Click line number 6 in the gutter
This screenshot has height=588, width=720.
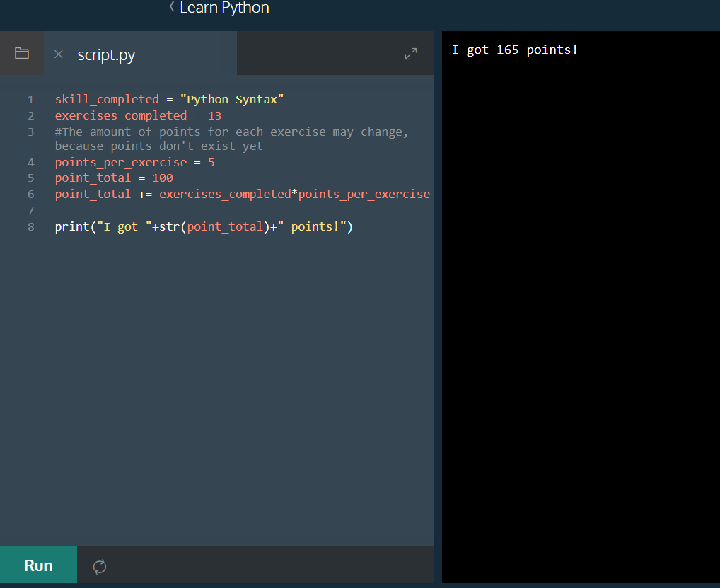[30, 193]
